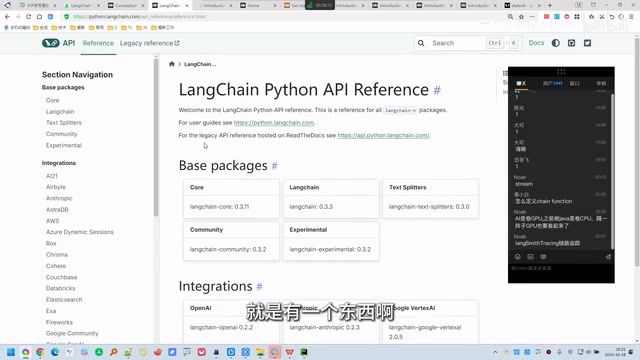Open the Experimental package card
This screenshot has width=640, height=360.
(x=331, y=241)
